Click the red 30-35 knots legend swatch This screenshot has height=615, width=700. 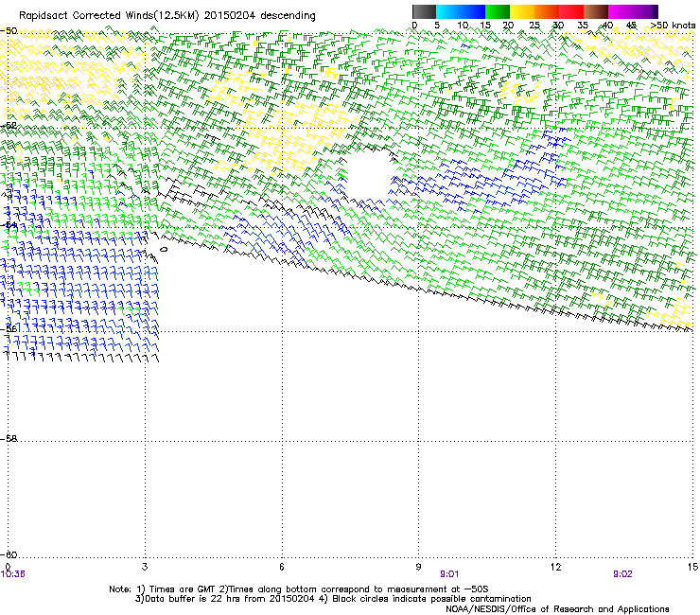click(571, 11)
